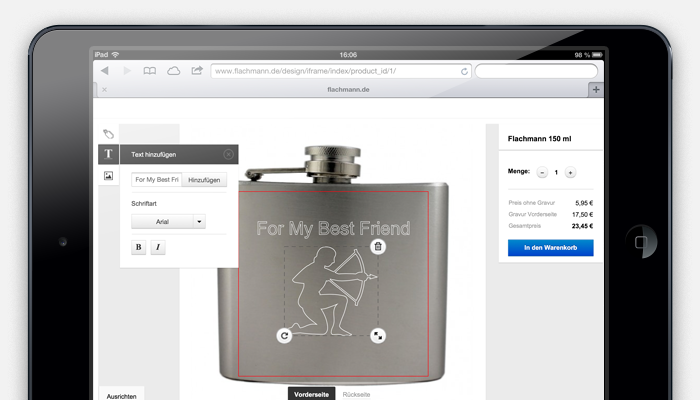This screenshot has height=400, width=700.
Task: Tap the share icon in Safari
Action: coord(197,70)
